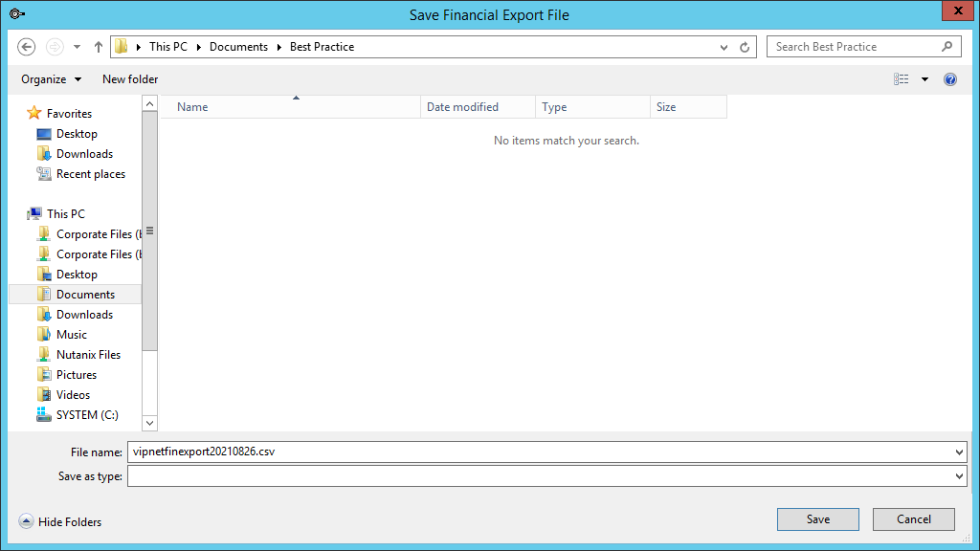Open second Corporate Files network drive
This screenshot has height=551, width=980.
(x=99, y=254)
